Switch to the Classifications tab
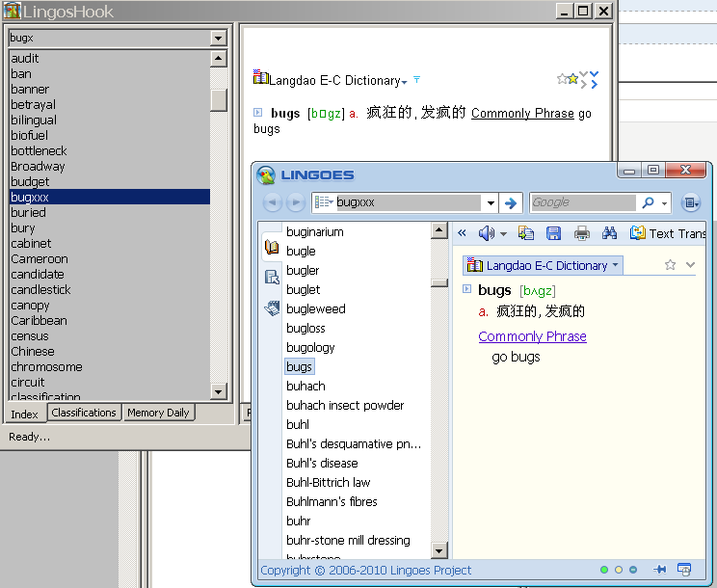Viewport: 717px width, 588px height. coord(84,412)
